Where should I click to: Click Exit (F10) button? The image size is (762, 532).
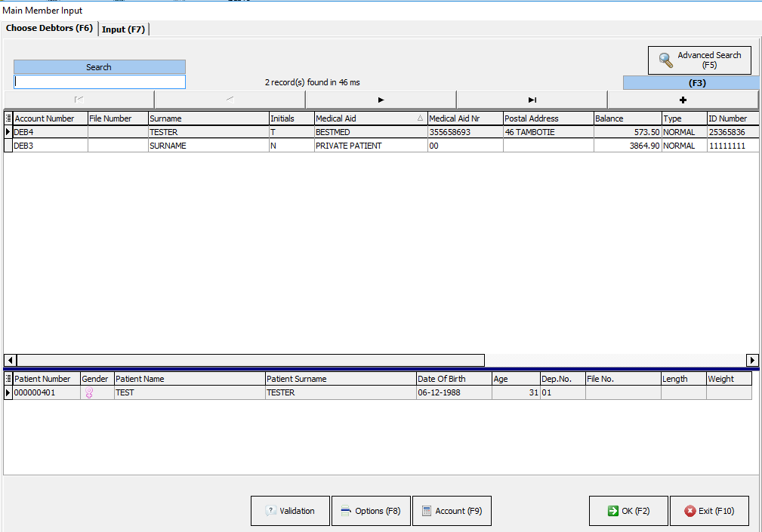(709, 511)
